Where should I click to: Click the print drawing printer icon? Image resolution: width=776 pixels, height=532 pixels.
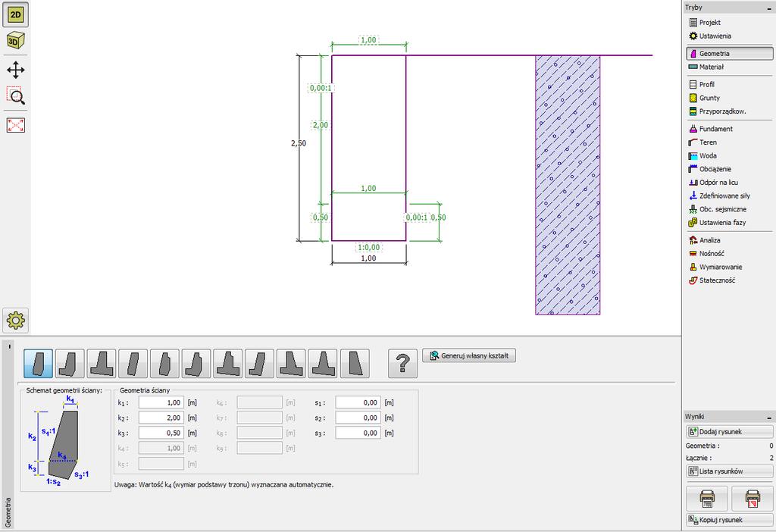click(x=707, y=499)
